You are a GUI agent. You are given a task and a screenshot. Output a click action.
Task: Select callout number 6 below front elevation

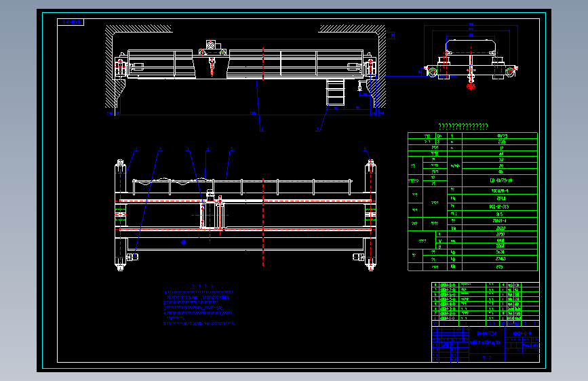coord(262,129)
